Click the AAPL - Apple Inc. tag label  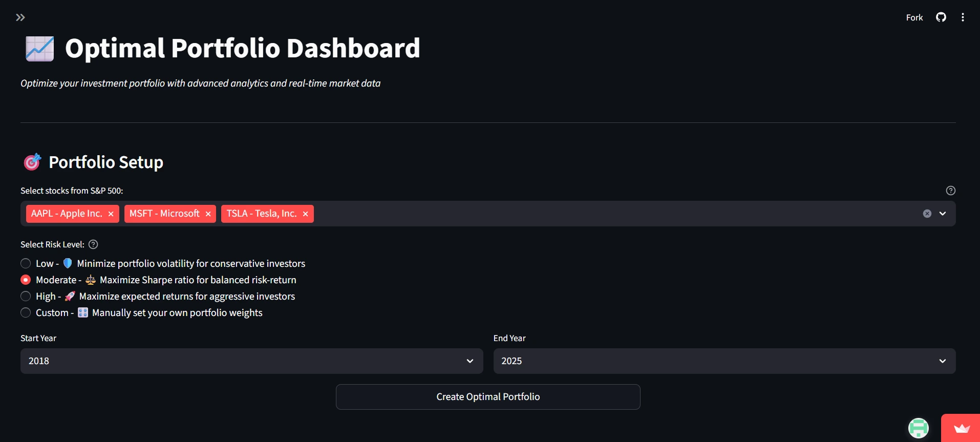pyautogui.click(x=67, y=214)
